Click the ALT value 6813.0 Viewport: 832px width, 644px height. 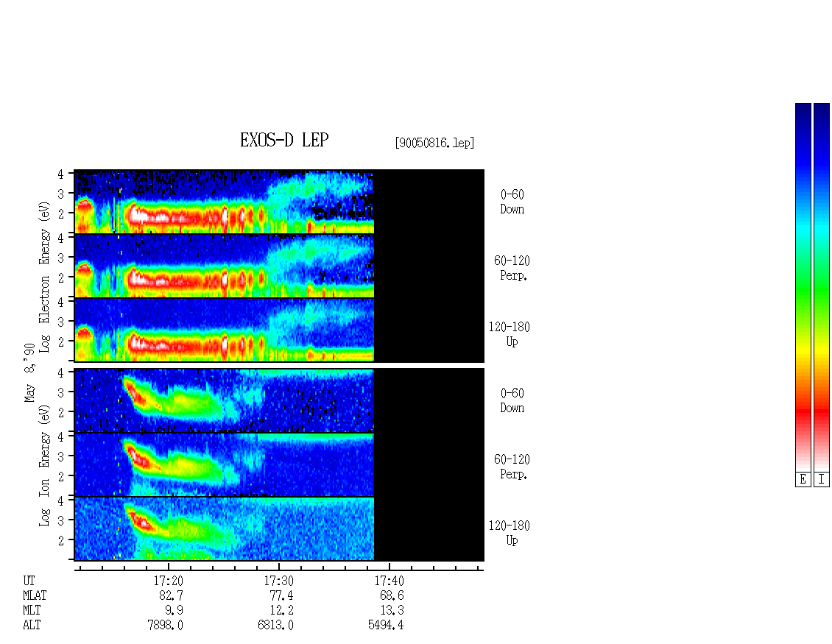coord(275,626)
